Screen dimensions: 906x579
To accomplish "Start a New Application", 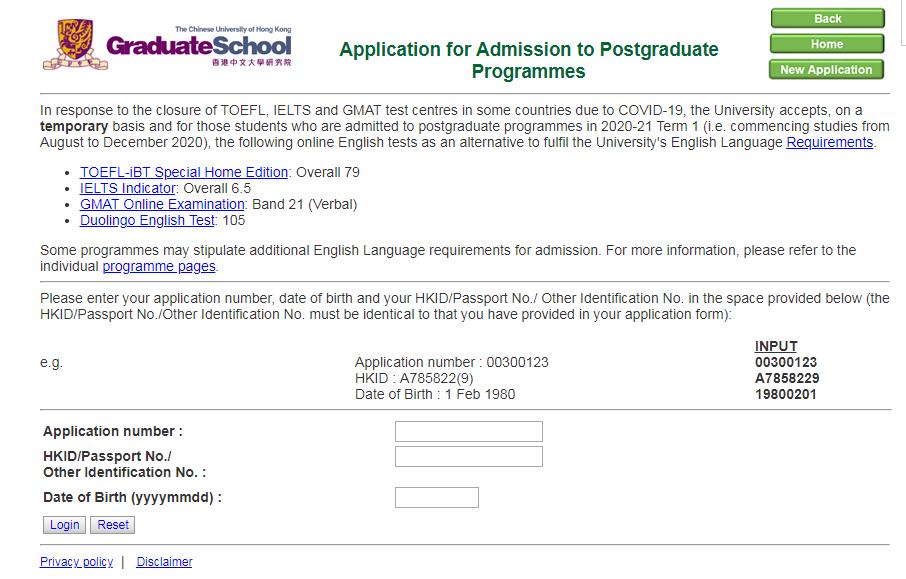I will tap(826, 70).
